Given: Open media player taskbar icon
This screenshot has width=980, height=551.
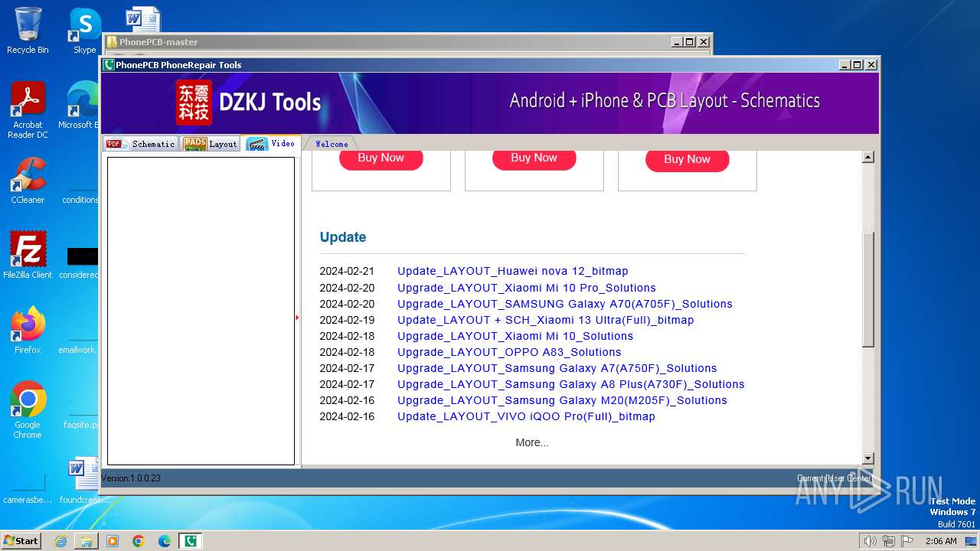Looking at the screenshot, I should click(x=113, y=541).
